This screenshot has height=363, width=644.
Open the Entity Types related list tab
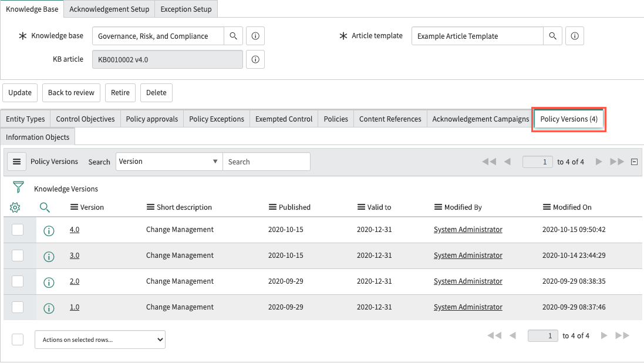tap(25, 119)
